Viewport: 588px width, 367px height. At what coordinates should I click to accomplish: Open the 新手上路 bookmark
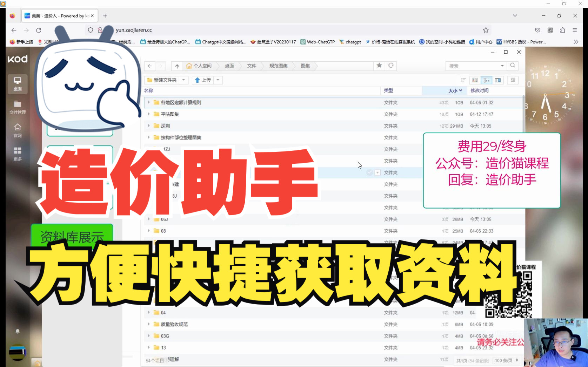pos(21,42)
